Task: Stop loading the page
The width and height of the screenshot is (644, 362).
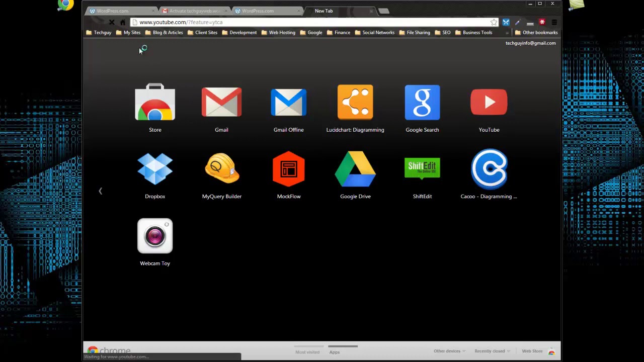Action: (112, 22)
